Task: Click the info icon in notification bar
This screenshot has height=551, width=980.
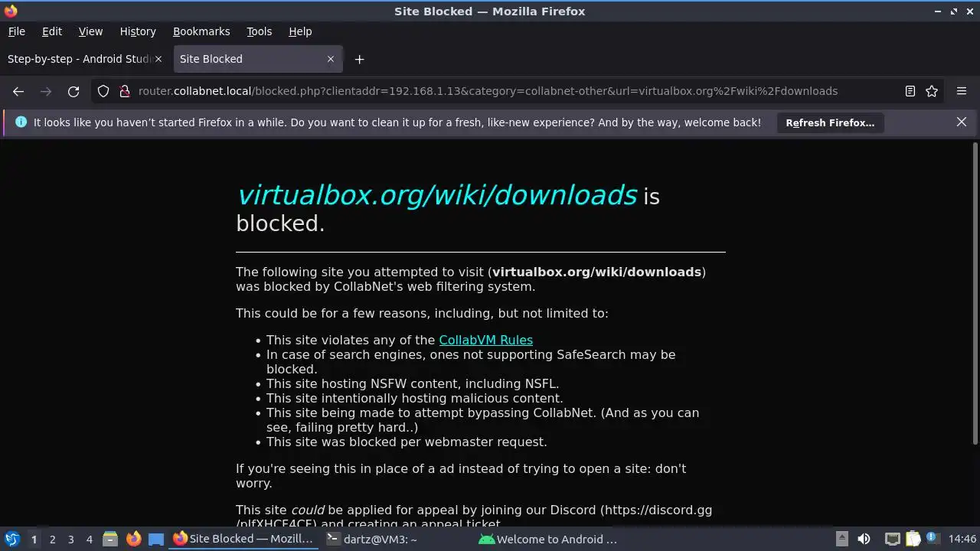Action: (21, 122)
